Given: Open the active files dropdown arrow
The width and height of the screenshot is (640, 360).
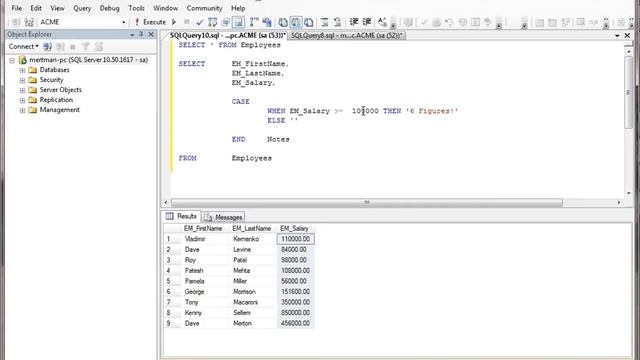Looking at the screenshot, I should coord(617,36).
